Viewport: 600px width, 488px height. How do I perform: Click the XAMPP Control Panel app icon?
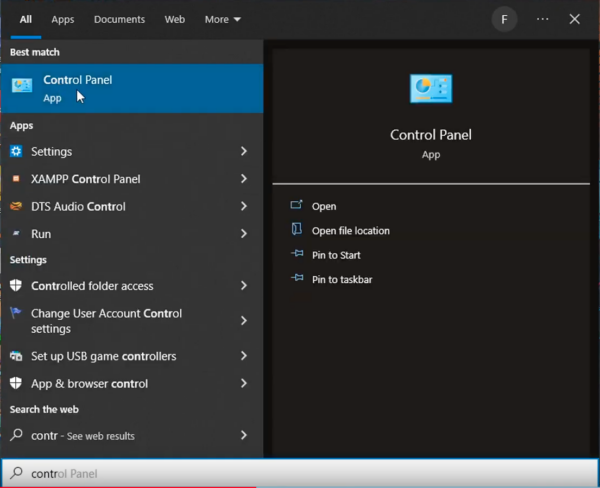[16, 179]
